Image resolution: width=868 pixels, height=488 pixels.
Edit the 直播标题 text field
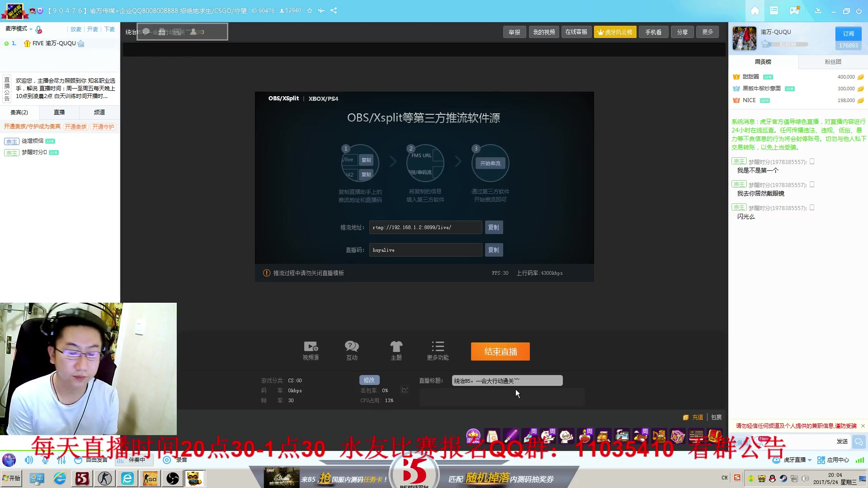coord(507,380)
